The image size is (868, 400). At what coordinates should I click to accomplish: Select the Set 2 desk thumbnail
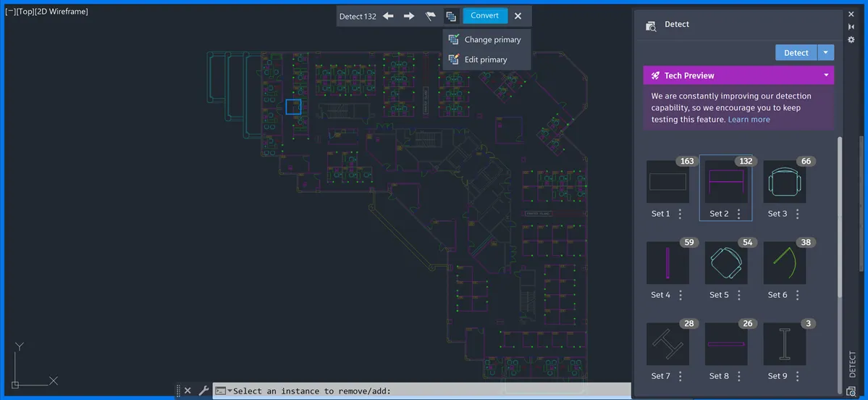pos(726,182)
